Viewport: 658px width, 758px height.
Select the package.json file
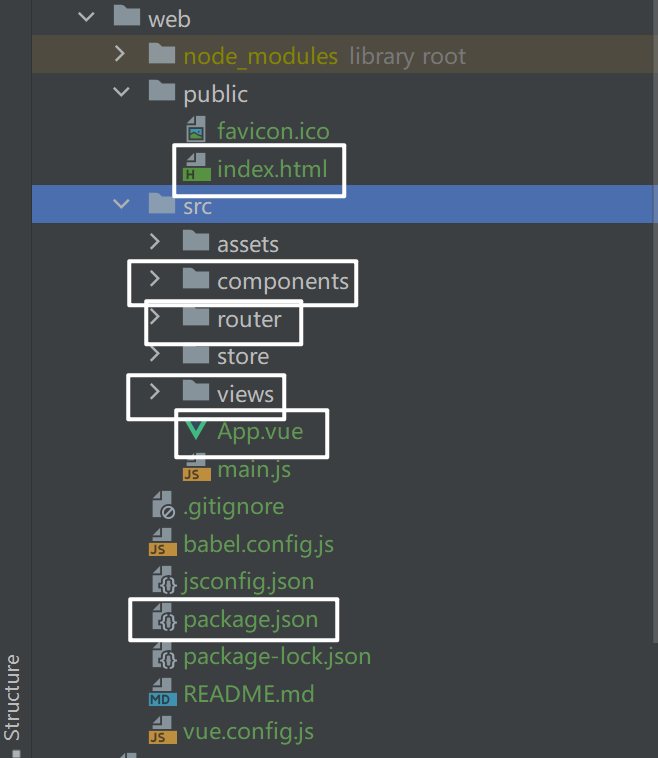[250, 619]
